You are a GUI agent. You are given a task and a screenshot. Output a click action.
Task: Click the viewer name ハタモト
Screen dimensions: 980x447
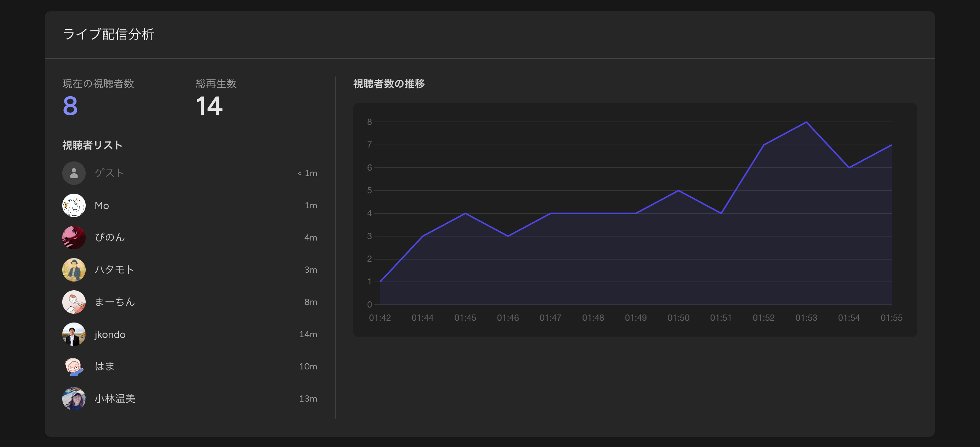pos(114,270)
